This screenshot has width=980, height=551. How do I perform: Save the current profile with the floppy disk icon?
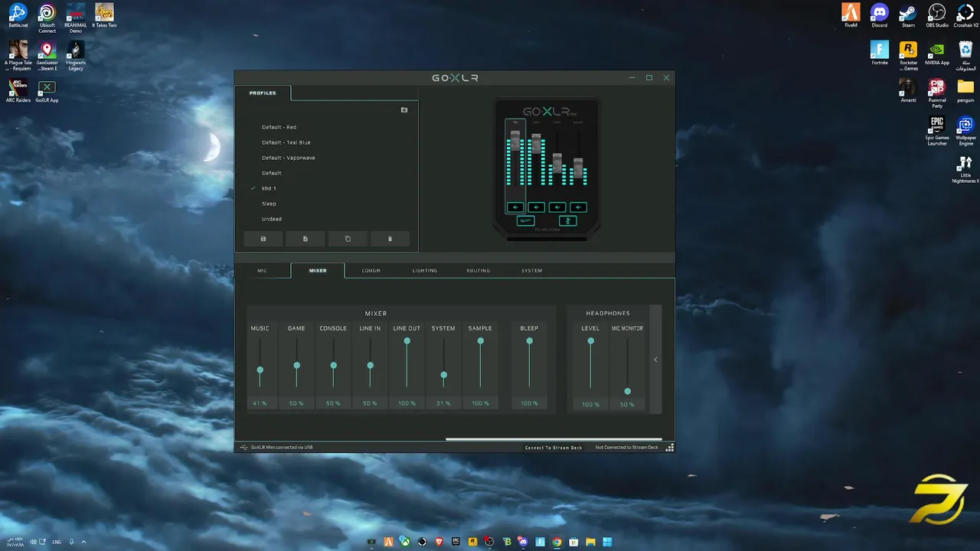263,239
